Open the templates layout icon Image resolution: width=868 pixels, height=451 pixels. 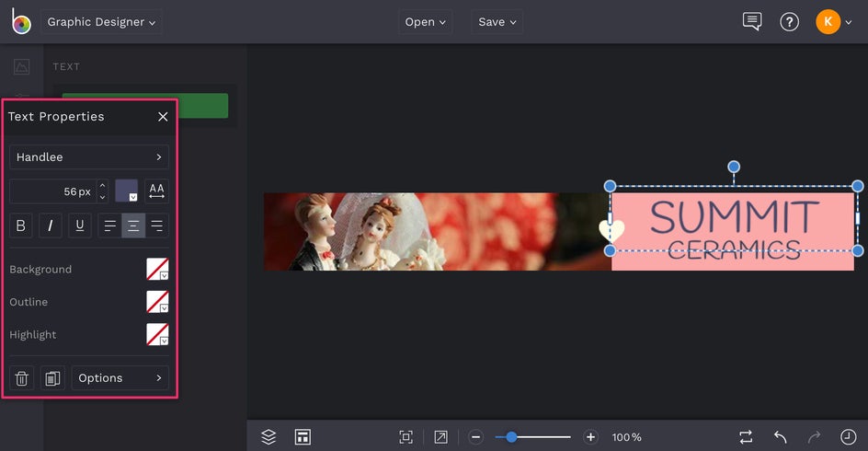point(303,437)
